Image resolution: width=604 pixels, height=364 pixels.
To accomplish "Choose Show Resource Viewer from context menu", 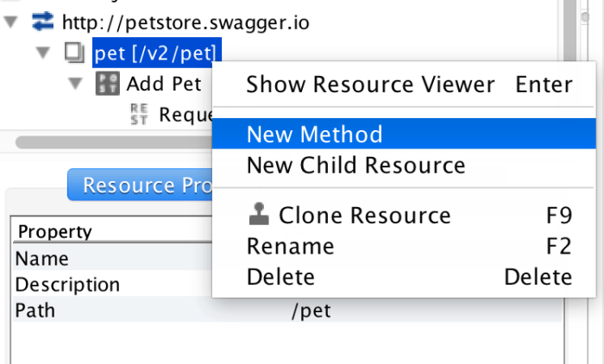I will click(404, 85).
